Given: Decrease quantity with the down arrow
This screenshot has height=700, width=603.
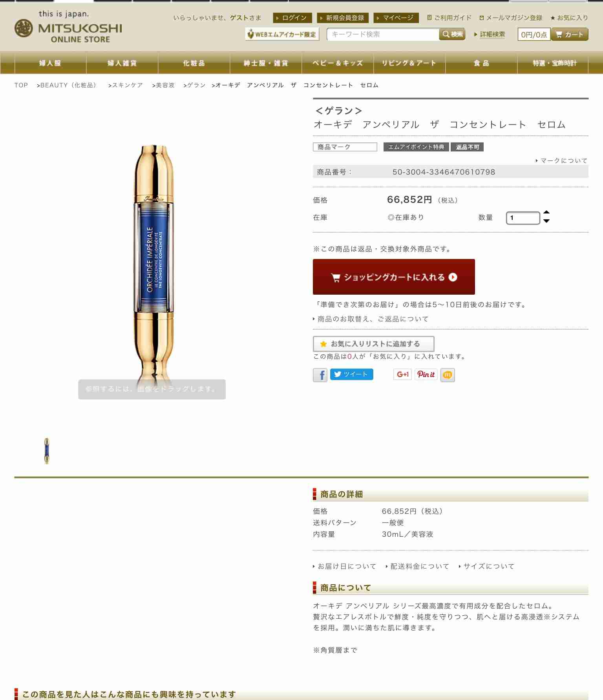Looking at the screenshot, I should (x=546, y=221).
